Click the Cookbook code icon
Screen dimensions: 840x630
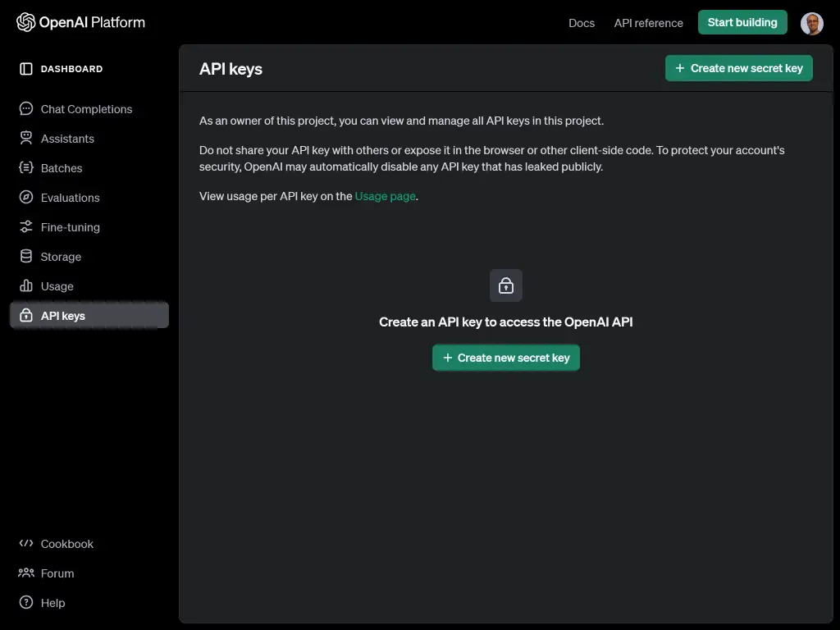[x=25, y=543]
